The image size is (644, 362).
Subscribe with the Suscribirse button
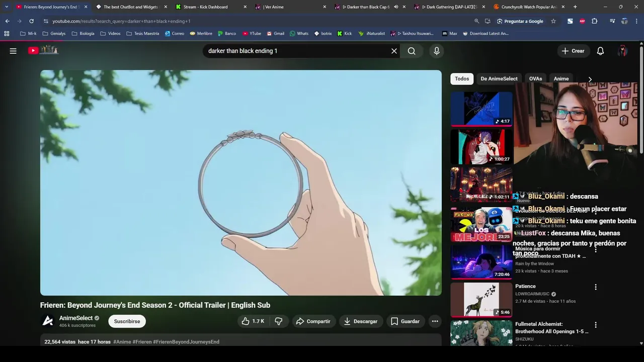(x=127, y=321)
